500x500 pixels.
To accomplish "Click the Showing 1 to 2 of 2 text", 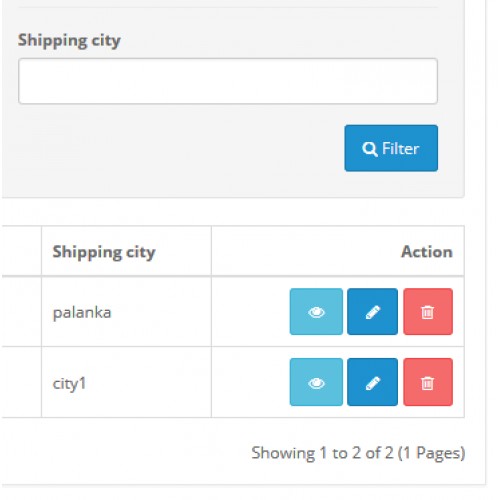I will (x=358, y=453).
